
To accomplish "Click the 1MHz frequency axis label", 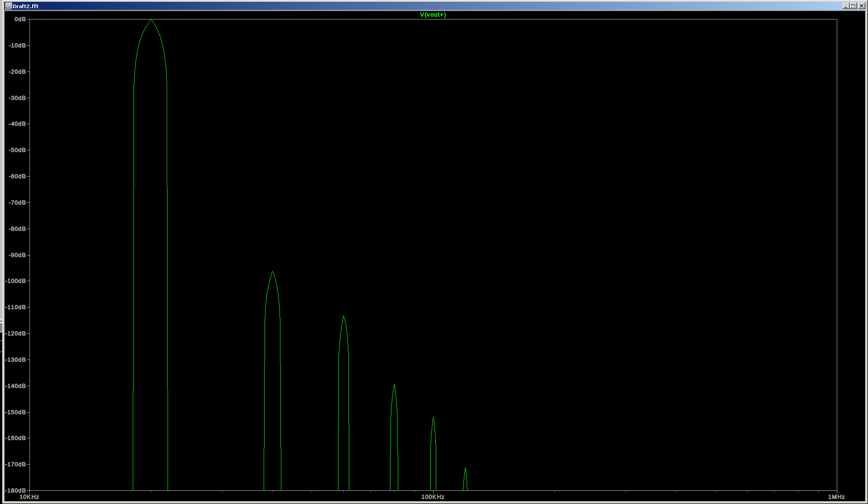I will 836,497.
